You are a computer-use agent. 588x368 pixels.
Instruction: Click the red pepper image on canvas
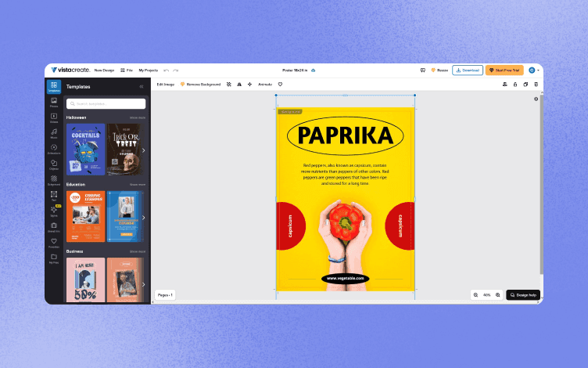[346, 222]
